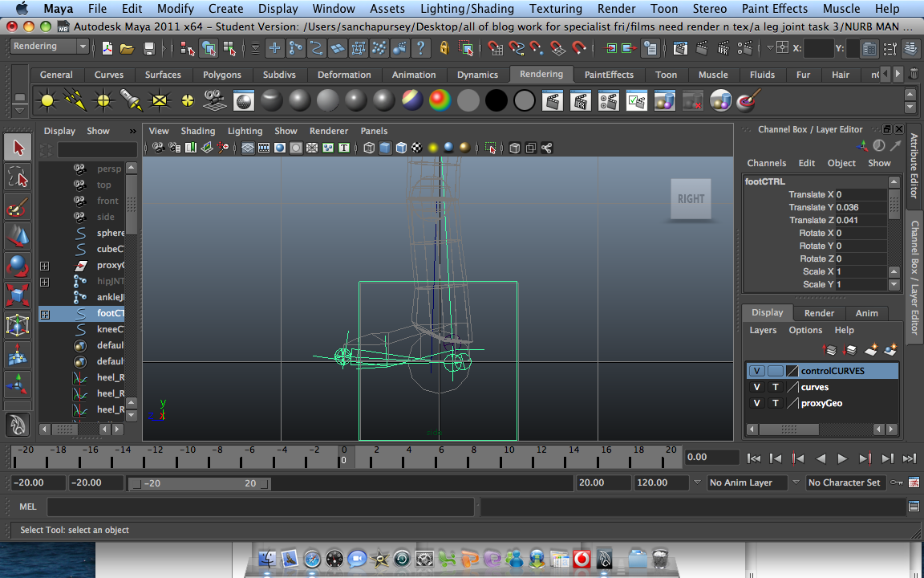Activate the Rotate tool sphere icon
Viewport: 924px width, 578px height.
coord(18,266)
